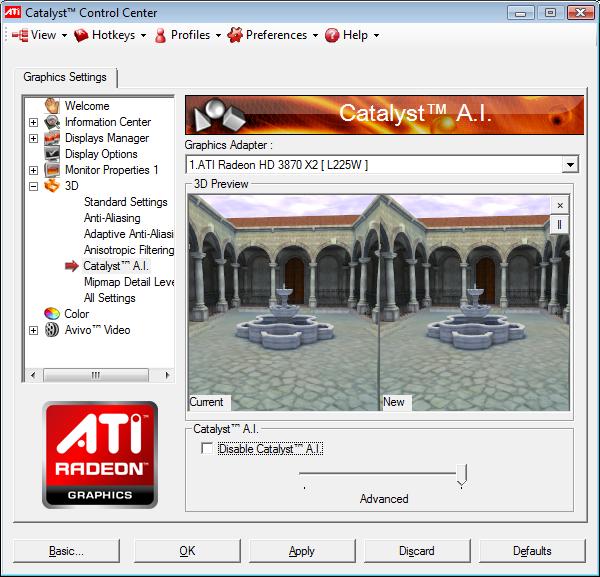Click the Hotkeys red key icon

point(81,36)
